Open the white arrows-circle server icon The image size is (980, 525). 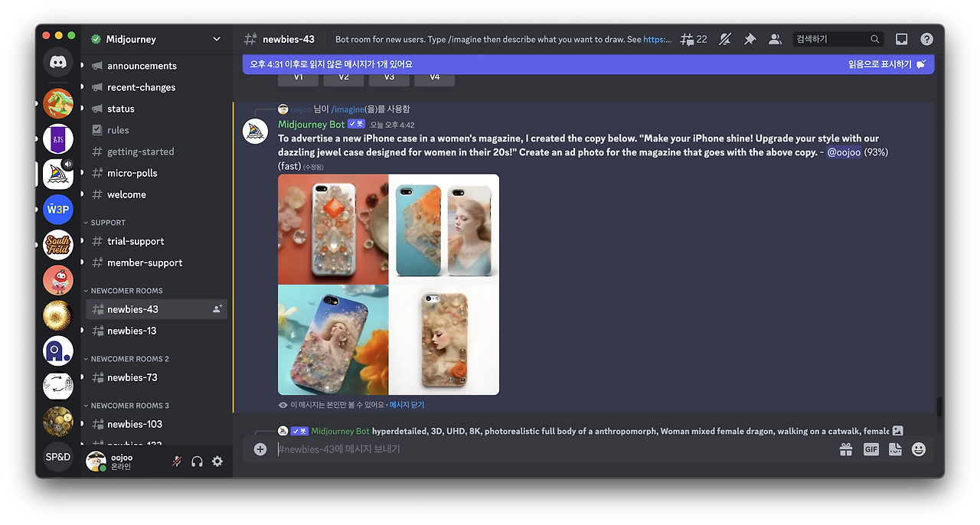(58, 386)
